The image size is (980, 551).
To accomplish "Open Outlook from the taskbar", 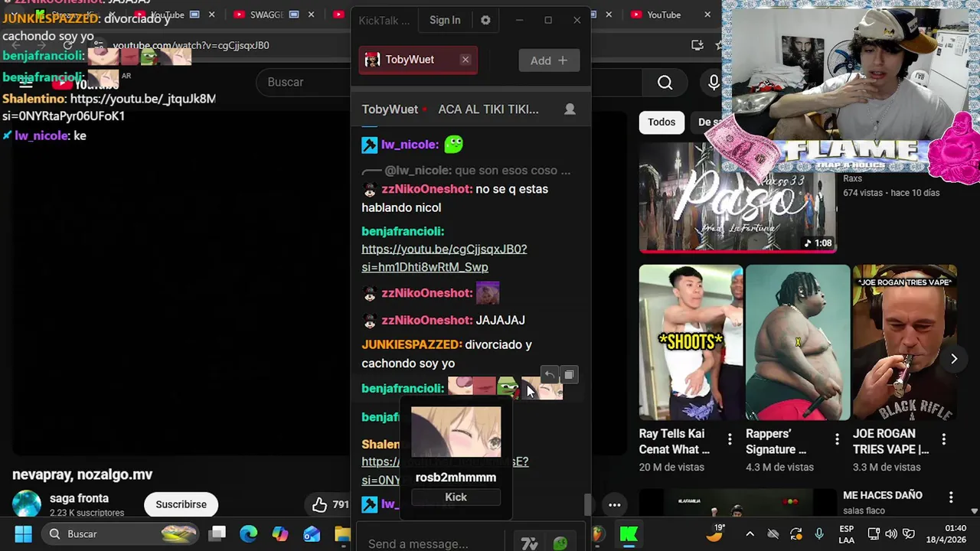I will 312,533.
